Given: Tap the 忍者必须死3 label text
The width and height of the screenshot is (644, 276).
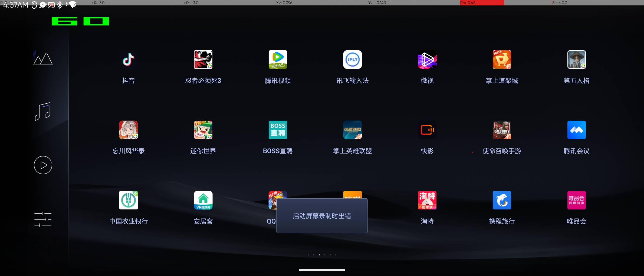Looking at the screenshot, I should pyautogui.click(x=203, y=81).
